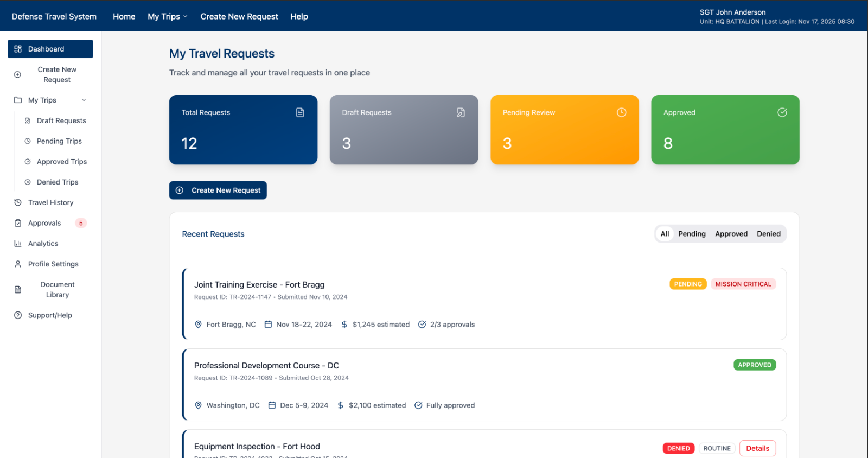Click the Approved Trips check icon

click(28, 162)
